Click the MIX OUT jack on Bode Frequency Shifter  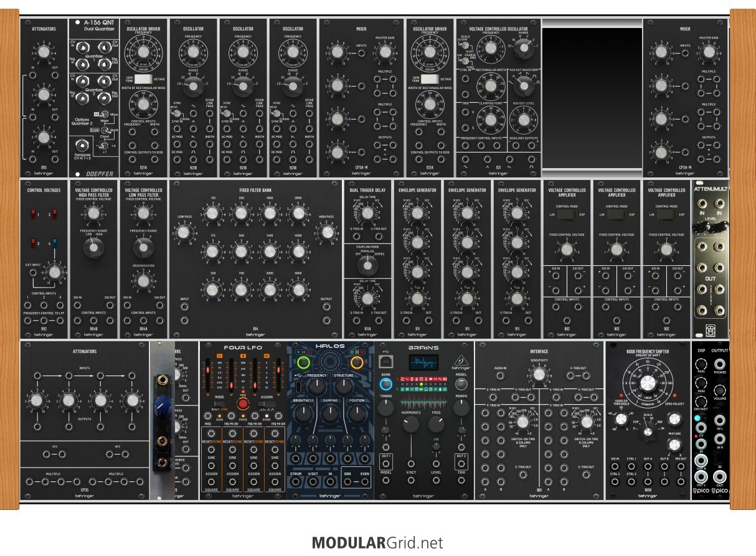point(680,468)
